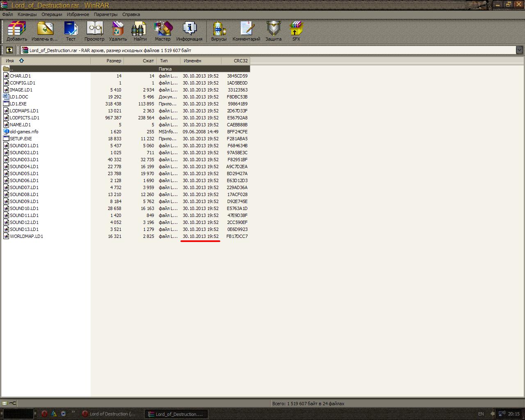Run the Тест archive test tool
This screenshot has height=420, width=525.
pos(71,31)
